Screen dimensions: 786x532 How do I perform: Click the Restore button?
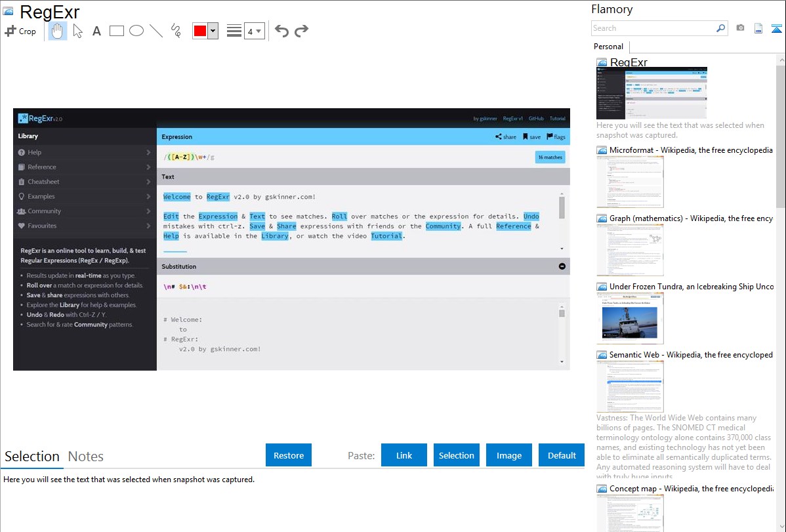pos(289,455)
